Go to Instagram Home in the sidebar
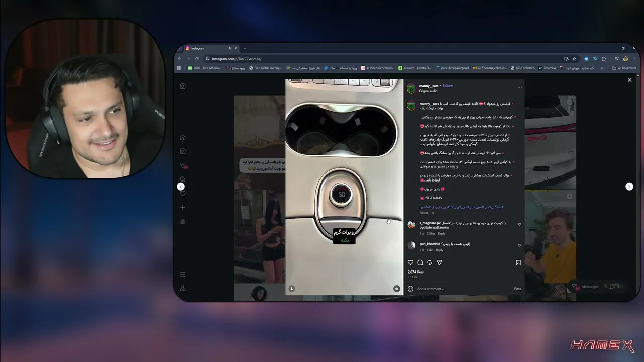The height and width of the screenshot is (362, 644). click(x=183, y=137)
